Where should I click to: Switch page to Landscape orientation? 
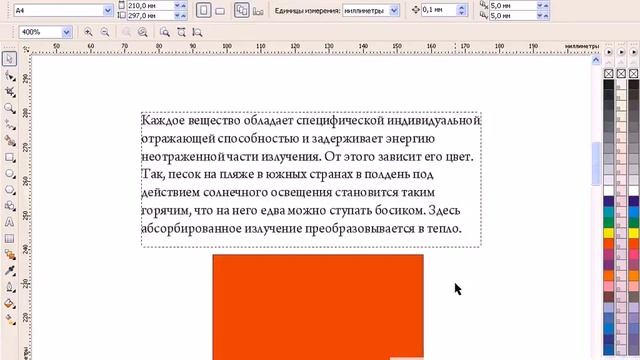220,11
